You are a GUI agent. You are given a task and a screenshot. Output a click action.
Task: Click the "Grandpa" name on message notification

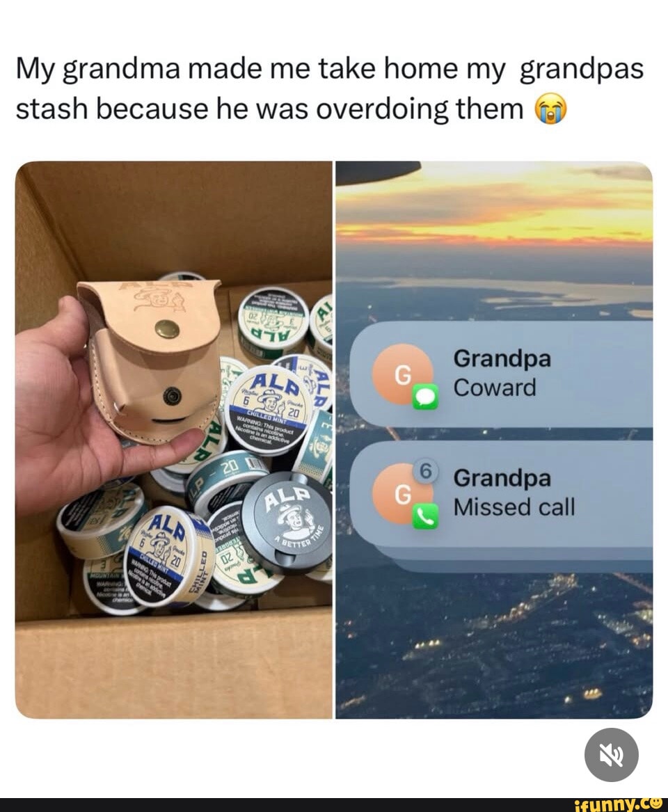[502, 358]
